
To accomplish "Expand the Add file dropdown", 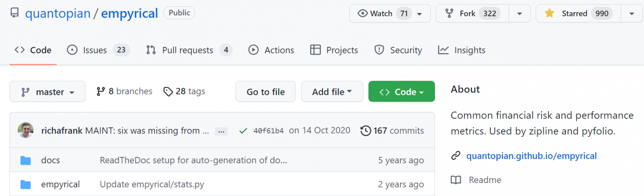I will pyautogui.click(x=332, y=91).
